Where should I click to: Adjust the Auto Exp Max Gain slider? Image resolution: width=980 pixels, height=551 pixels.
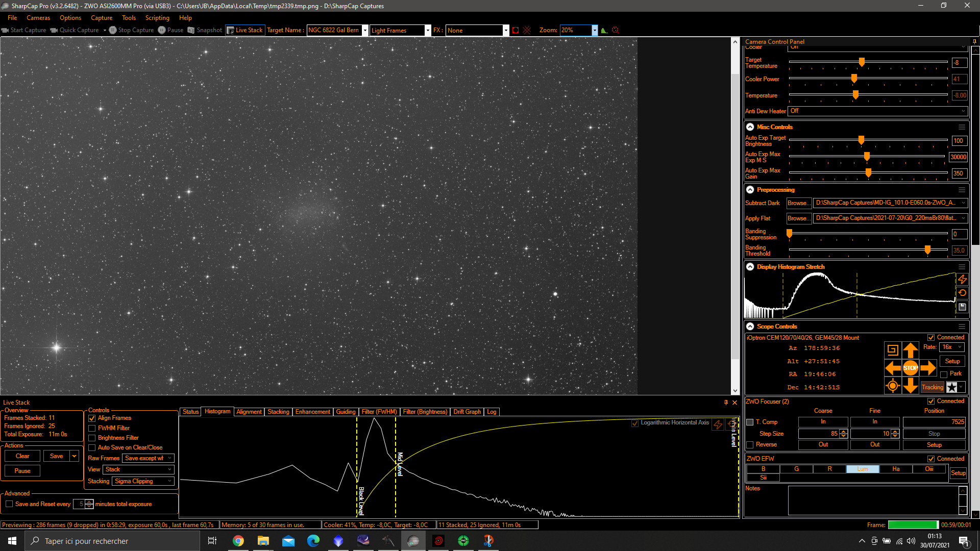[868, 173]
